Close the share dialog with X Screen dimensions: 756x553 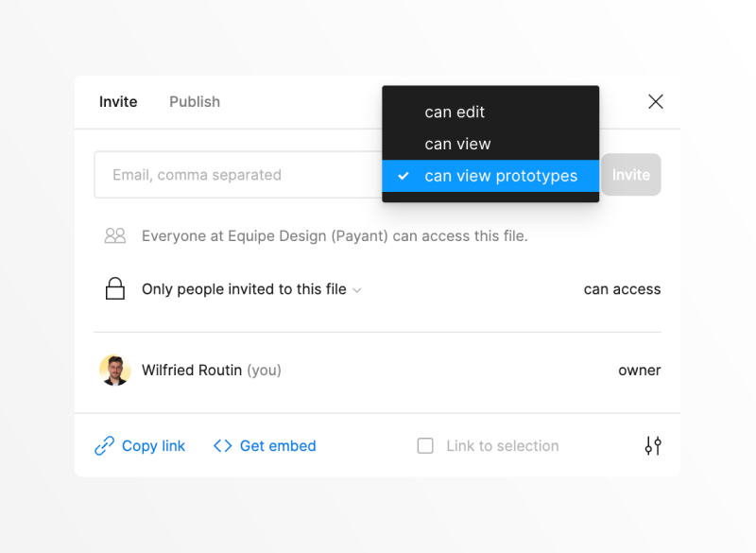656,102
